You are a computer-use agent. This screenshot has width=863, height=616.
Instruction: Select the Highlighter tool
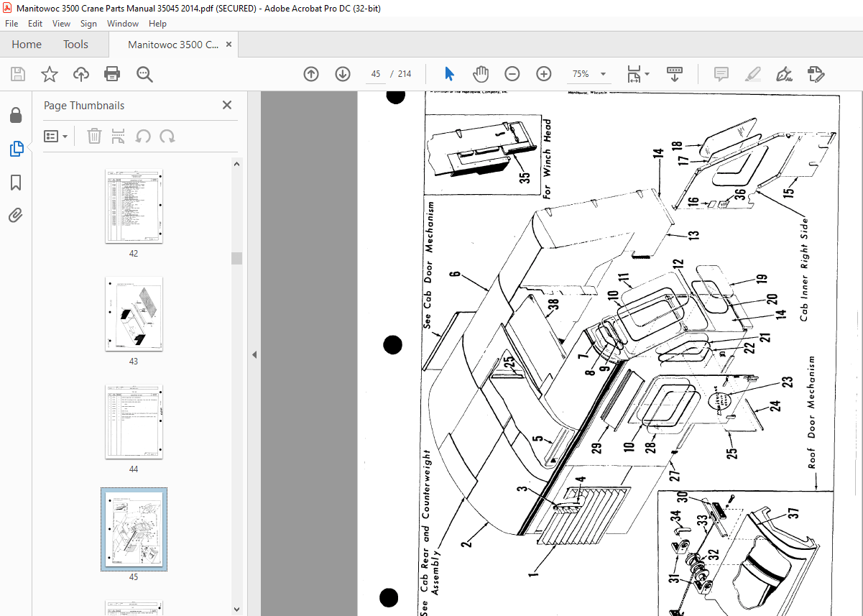click(752, 73)
